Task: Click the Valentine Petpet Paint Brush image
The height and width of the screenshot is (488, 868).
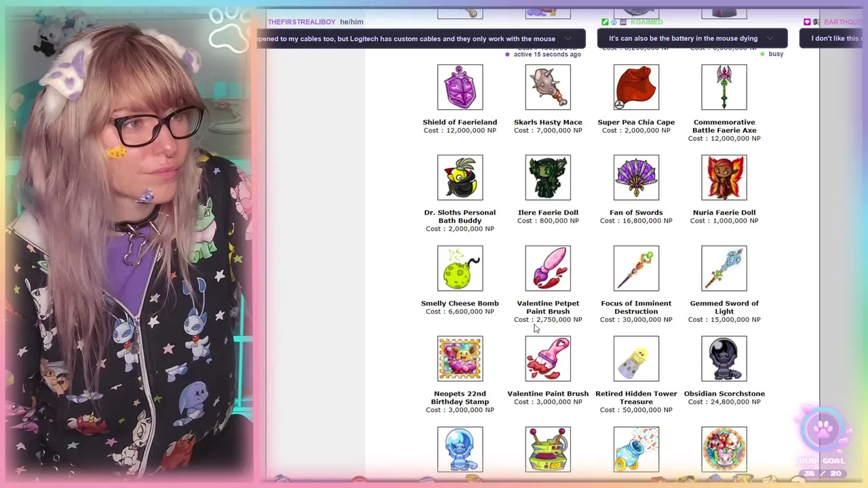Action: [548, 268]
